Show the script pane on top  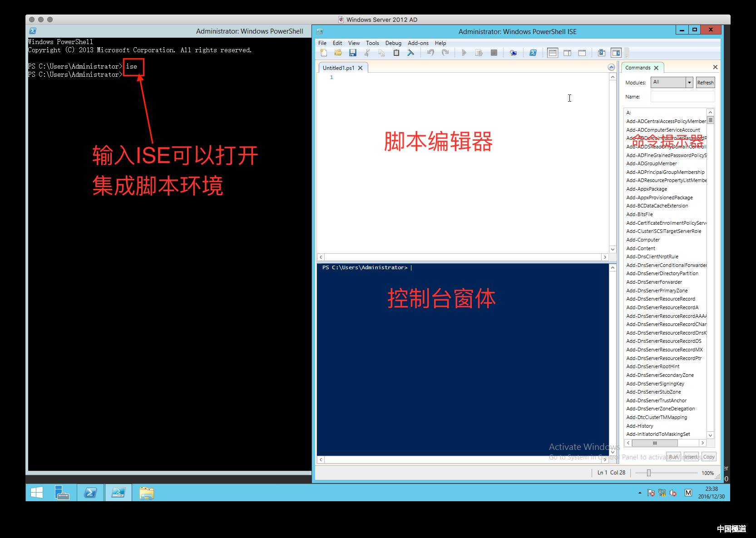(x=553, y=53)
